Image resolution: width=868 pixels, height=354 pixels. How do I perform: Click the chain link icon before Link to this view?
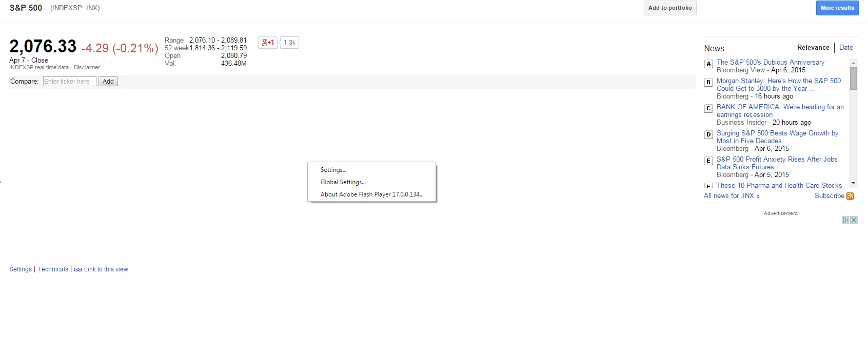pos(78,269)
